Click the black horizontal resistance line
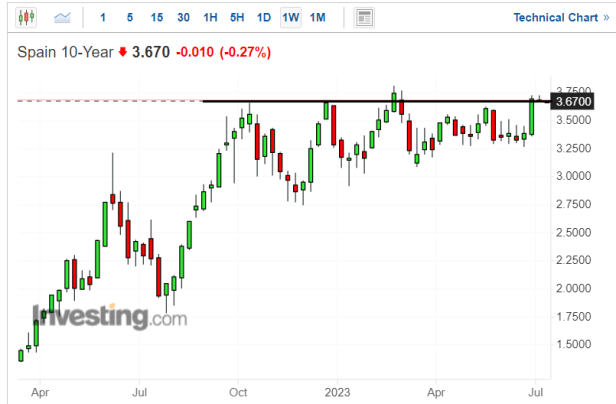This screenshot has height=404, width=616. click(375, 101)
